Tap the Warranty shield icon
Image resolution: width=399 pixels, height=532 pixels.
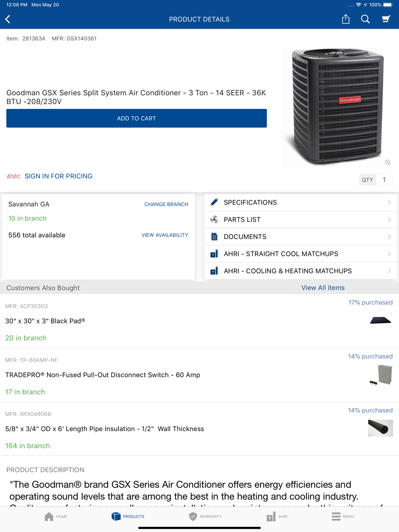point(193,516)
